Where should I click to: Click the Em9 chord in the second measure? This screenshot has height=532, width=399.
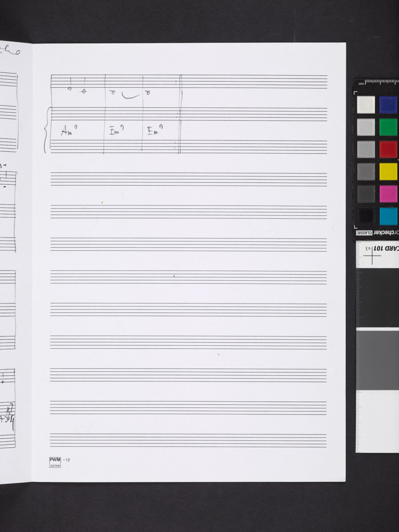point(116,130)
